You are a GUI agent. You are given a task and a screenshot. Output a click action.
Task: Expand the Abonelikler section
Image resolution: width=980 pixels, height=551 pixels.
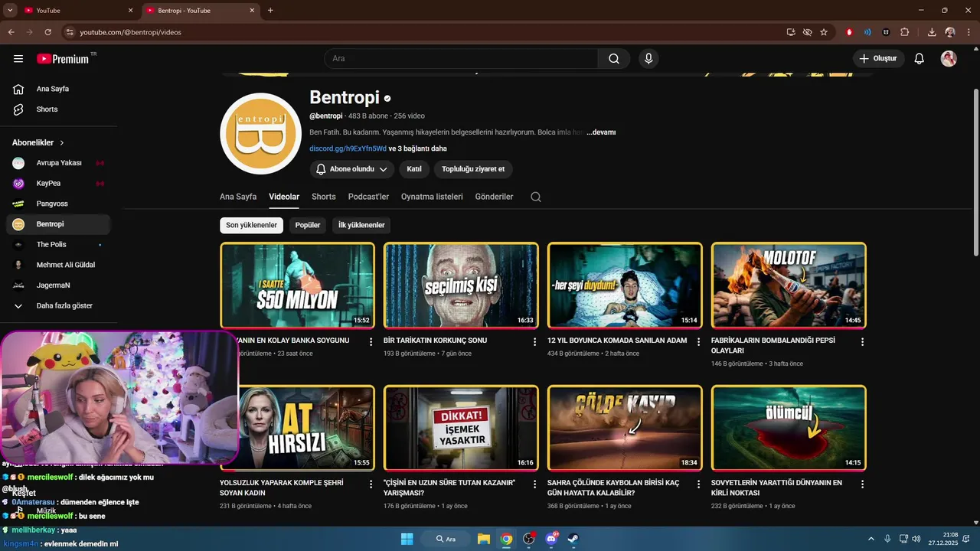click(x=38, y=142)
